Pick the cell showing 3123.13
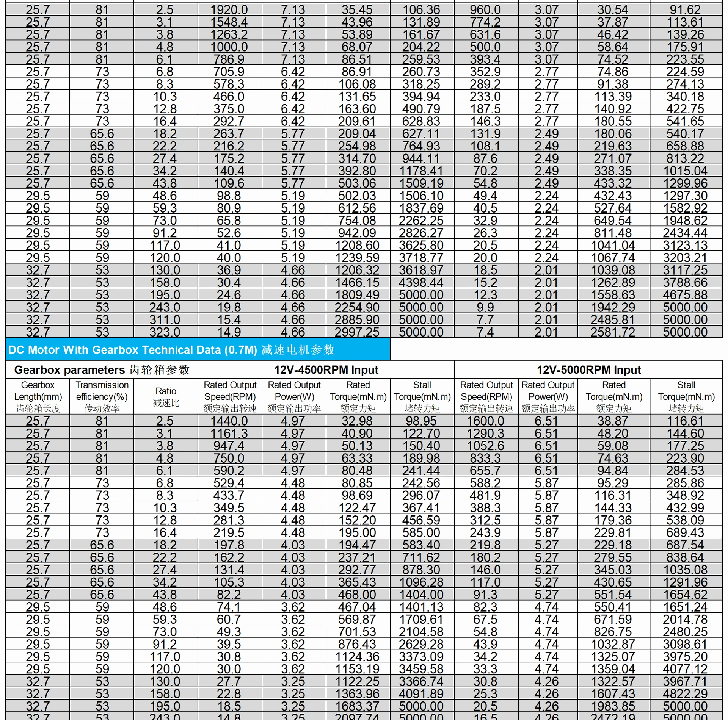This screenshot has width=728, height=720. (685, 245)
